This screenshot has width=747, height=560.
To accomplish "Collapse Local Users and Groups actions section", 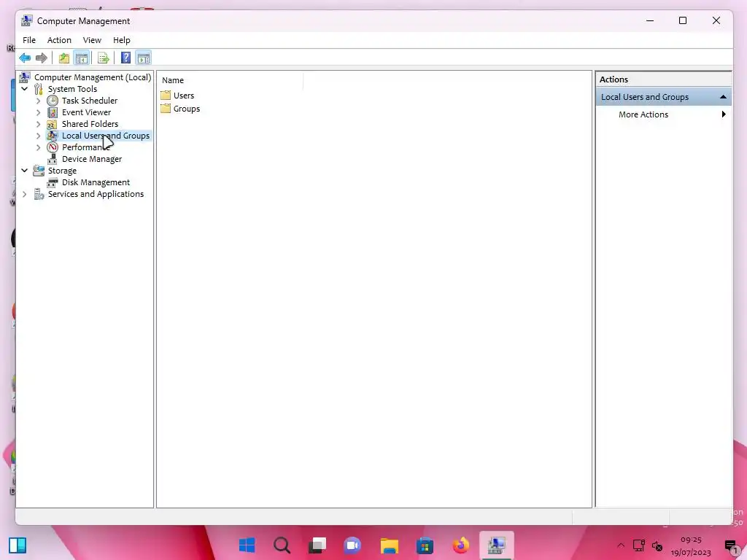I will pos(723,97).
